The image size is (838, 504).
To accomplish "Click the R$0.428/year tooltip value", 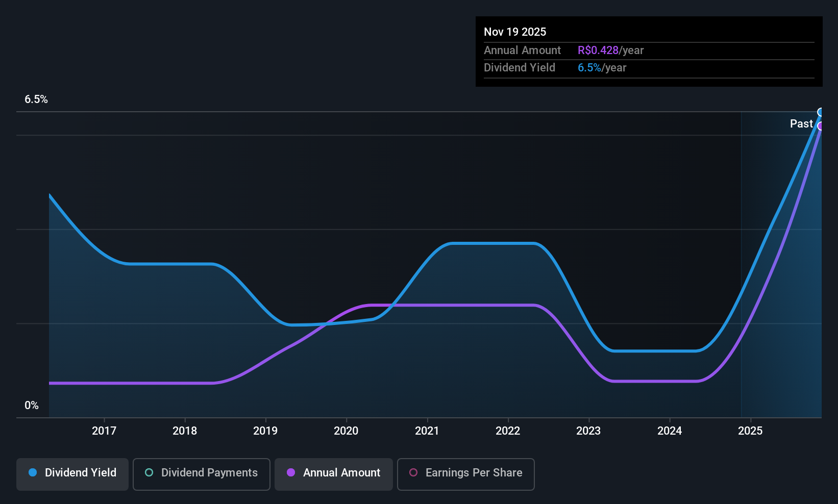I will 611,51.
